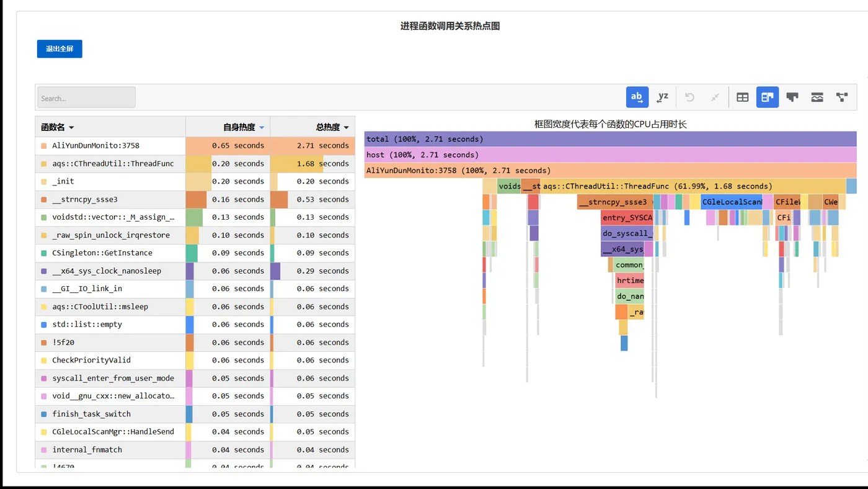Switch to table-only view icon
This screenshot has height=489, width=868.
pos(742,97)
